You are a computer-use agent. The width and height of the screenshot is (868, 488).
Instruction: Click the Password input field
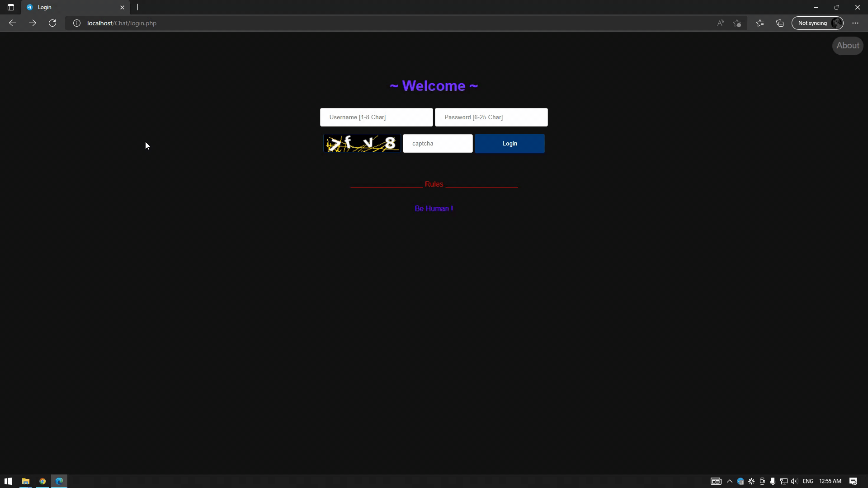pos(491,117)
